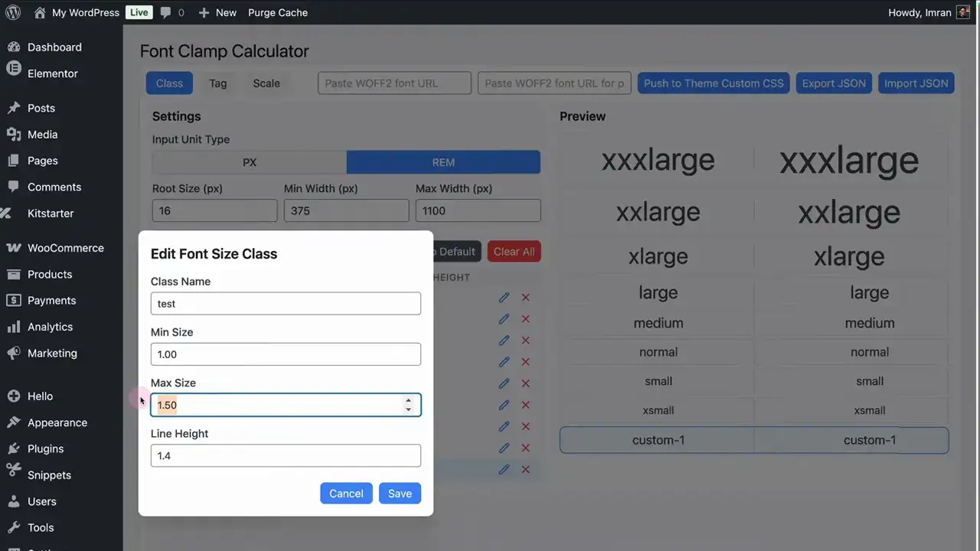Click the Analytics bar chart icon
This screenshot has height=551, width=980.
(x=13, y=327)
